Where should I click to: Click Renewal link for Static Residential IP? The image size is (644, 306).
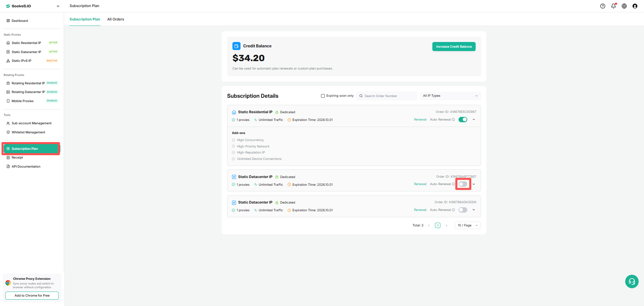point(420,120)
